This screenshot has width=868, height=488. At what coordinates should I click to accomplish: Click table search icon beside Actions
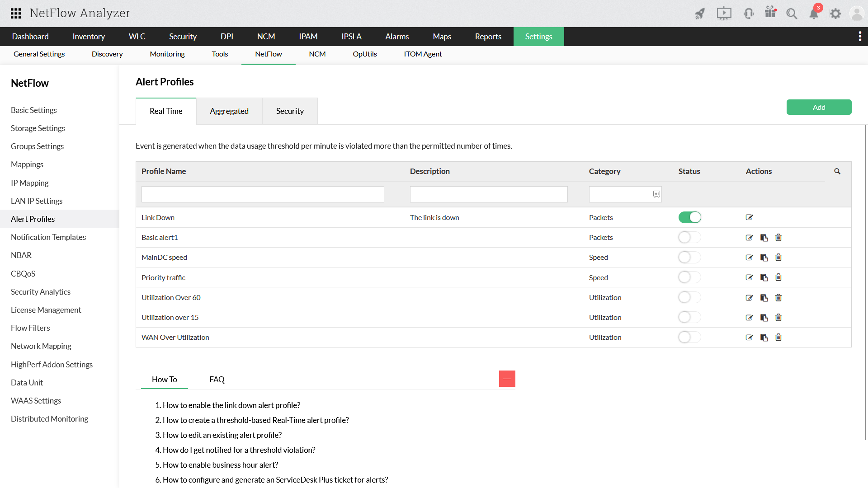tap(837, 171)
